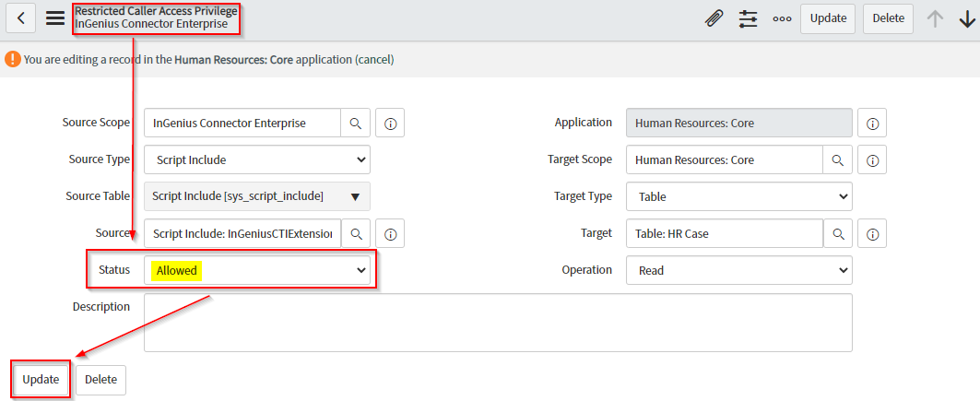
Task: Click the back arrow icon
Action: pyautogui.click(x=20, y=18)
